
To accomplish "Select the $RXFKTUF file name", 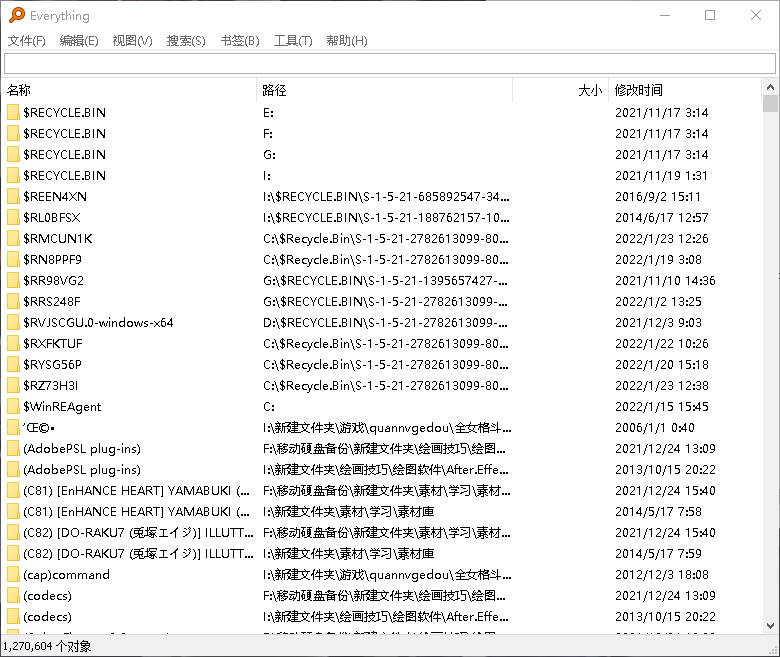I will (53, 343).
